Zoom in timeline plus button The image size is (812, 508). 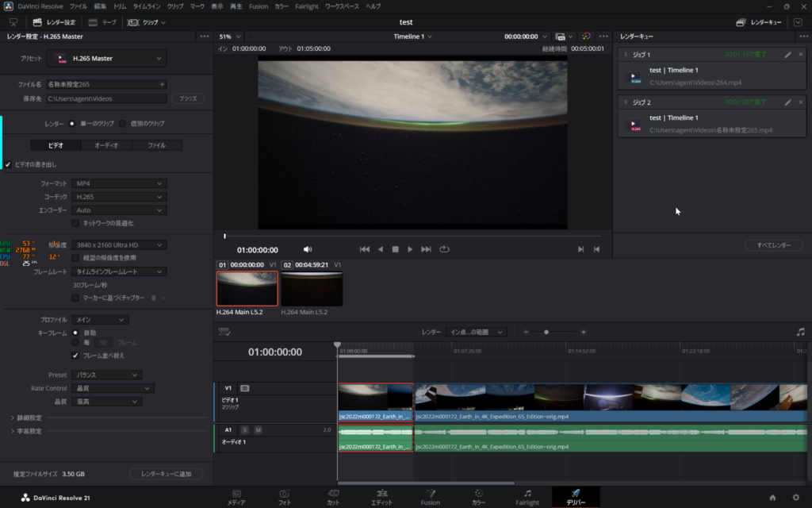pos(583,333)
